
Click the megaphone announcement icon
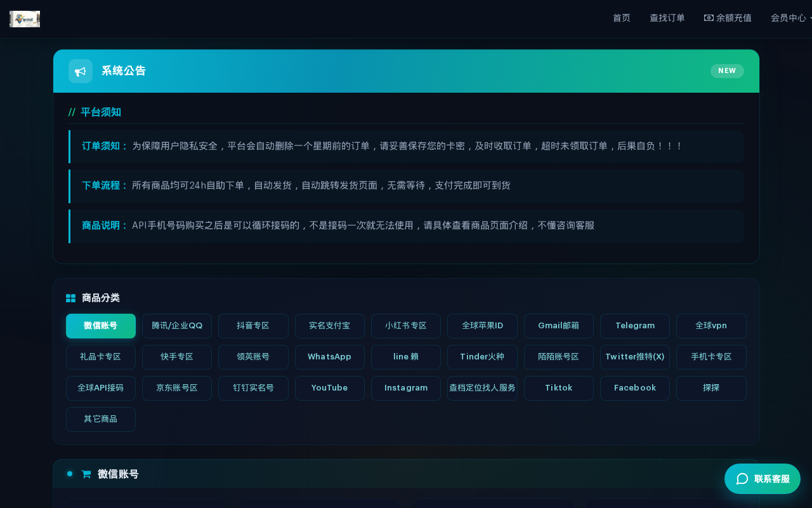[x=81, y=71]
